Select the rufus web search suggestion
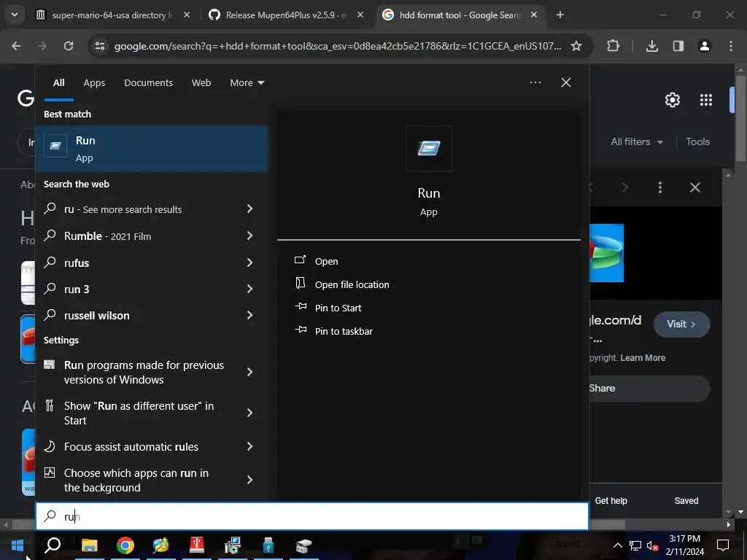The height and width of the screenshot is (560, 747). pyautogui.click(x=76, y=262)
